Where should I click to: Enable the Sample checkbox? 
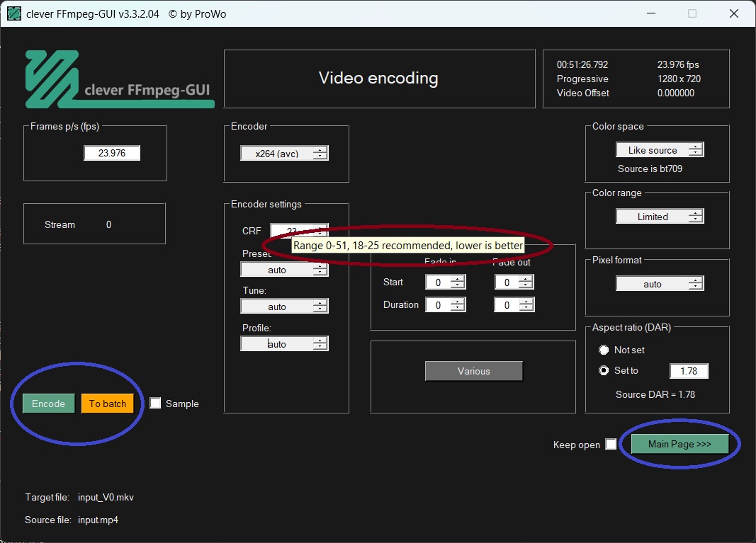[155, 404]
